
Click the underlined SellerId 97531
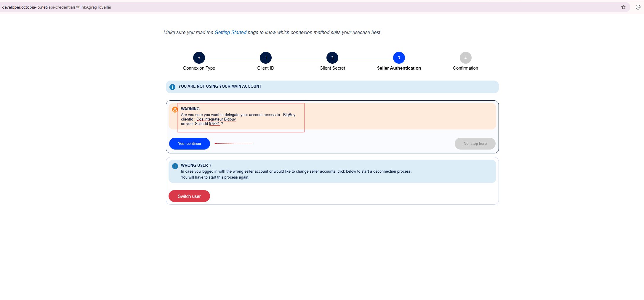(214, 124)
